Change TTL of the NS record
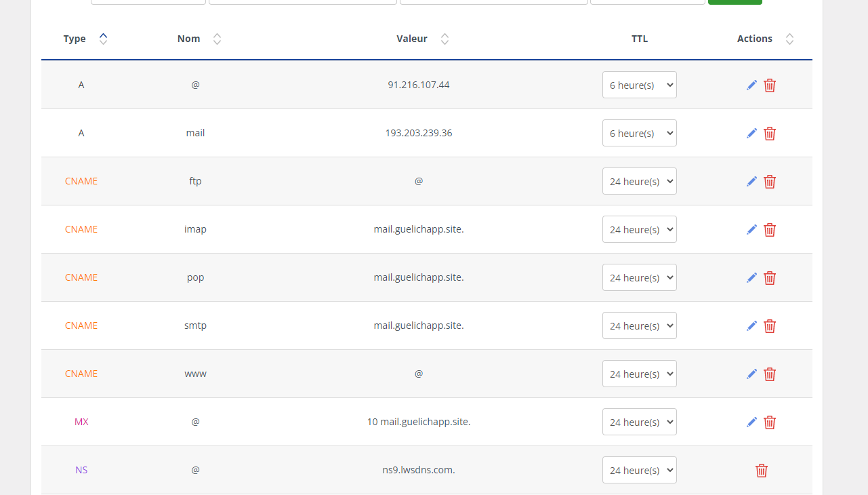 (639, 471)
